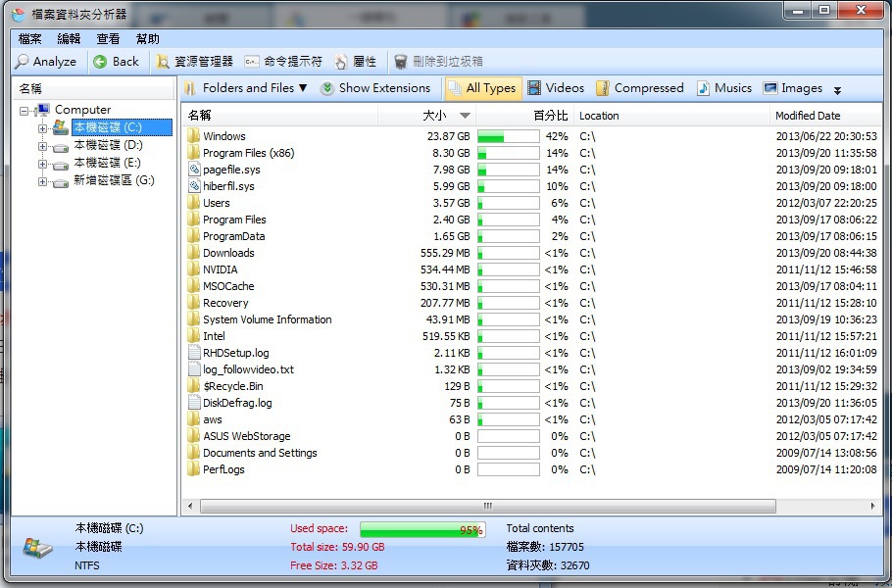Expand 本機磁碟 (C:) tree node
Viewport: 892px width, 588px height.
(x=42, y=128)
